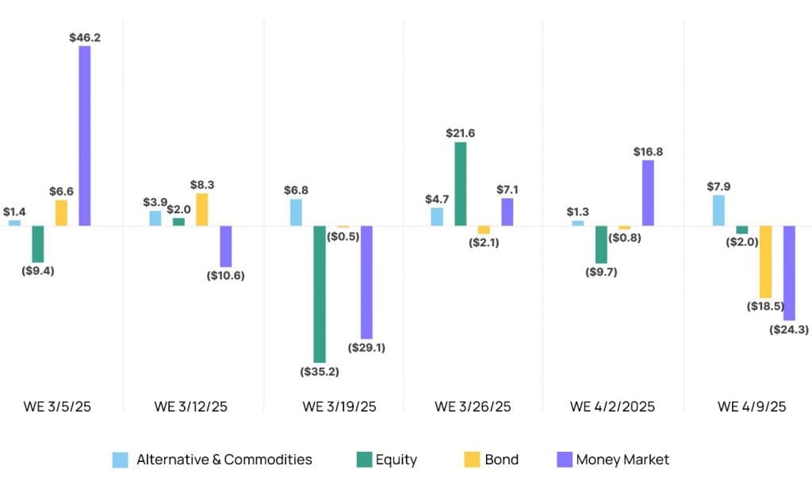Click the WE 3/19/25 axis label
The image size is (812, 504).
point(339,407)
